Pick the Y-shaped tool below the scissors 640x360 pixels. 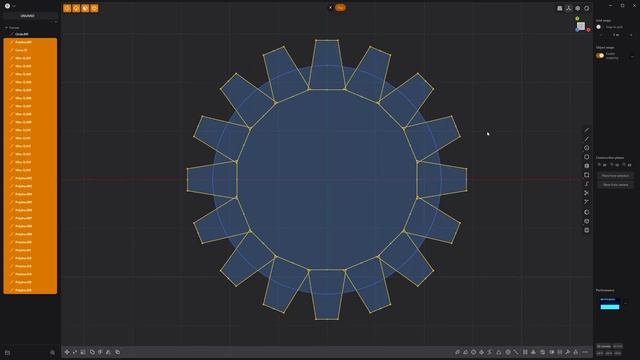tap(587, 202)
